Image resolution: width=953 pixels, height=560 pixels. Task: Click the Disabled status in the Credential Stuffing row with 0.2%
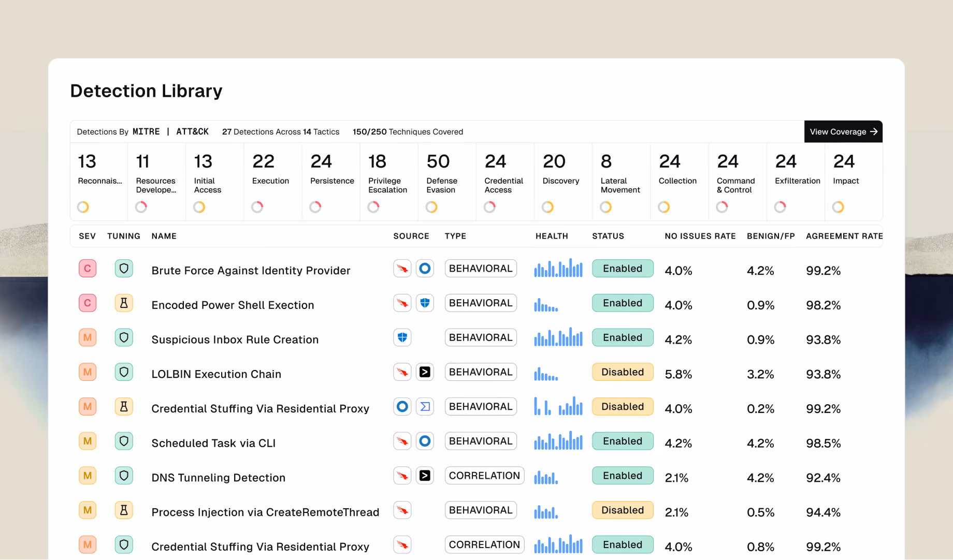(623, 406)
